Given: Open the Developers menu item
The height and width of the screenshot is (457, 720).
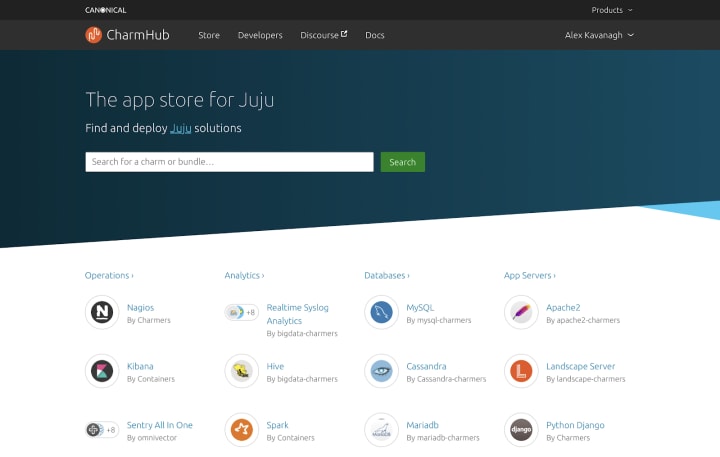Looking at the screenshot, I should pyautogui.click(x=260, y=35).
